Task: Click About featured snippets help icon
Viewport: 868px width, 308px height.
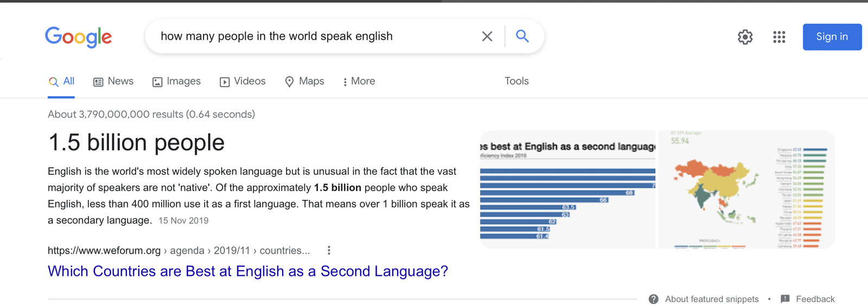Action: pyautogui.click(x=654, y=299)
